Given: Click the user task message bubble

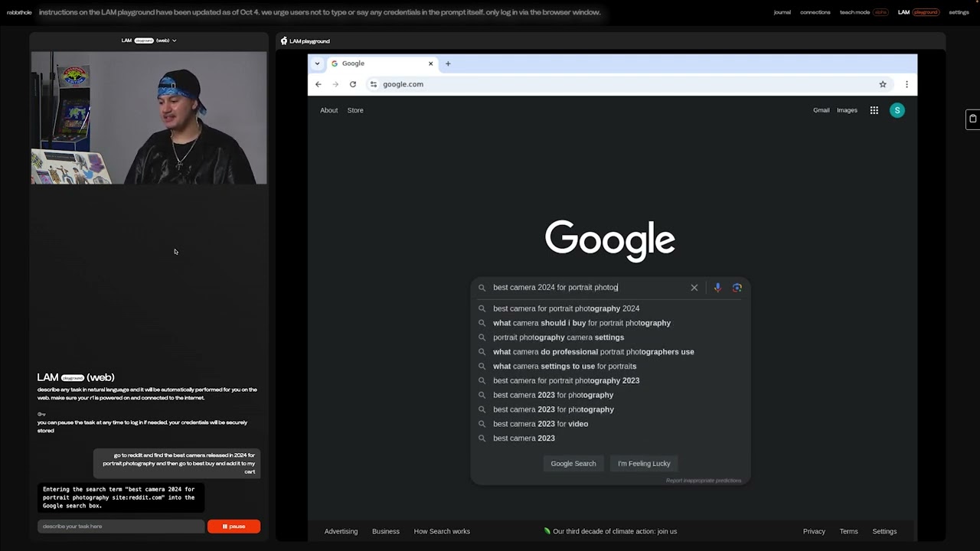Looking at the screenshot, I should tap(178, 463).
